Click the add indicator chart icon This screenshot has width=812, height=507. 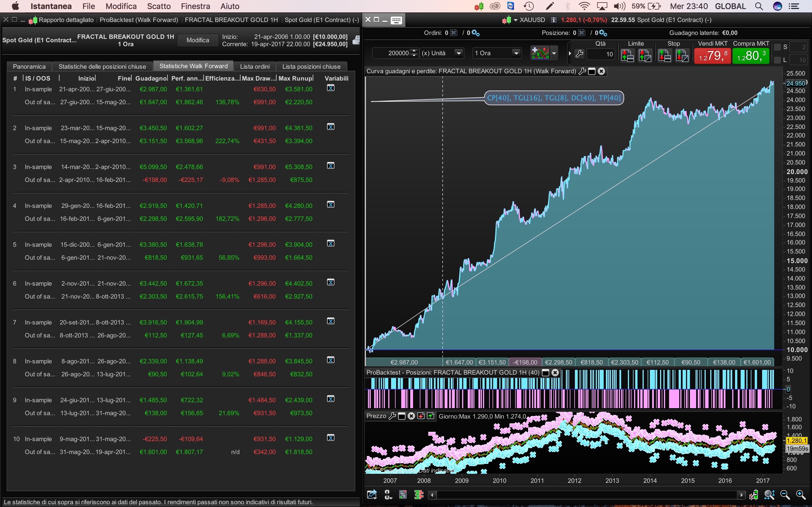(x=540, y=53)
